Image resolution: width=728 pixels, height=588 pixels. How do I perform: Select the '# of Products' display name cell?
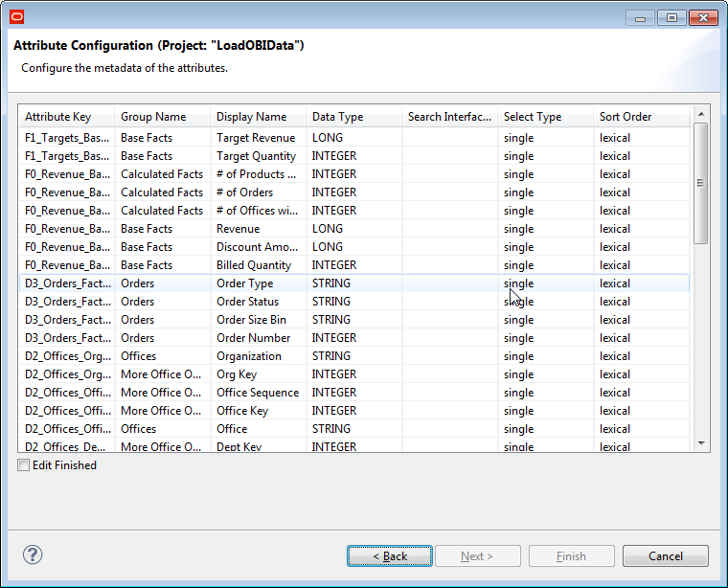click(x=257, y=174)
